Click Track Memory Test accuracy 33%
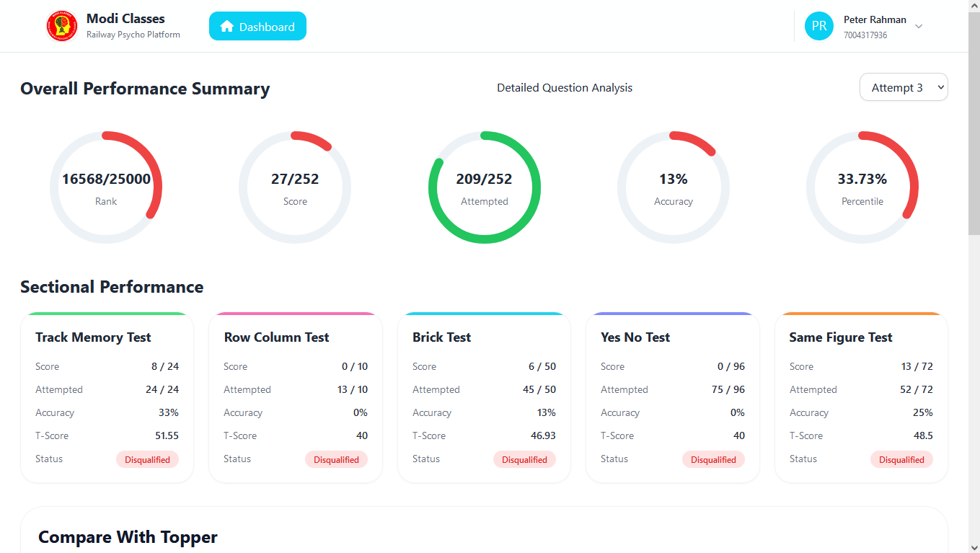 169,412
